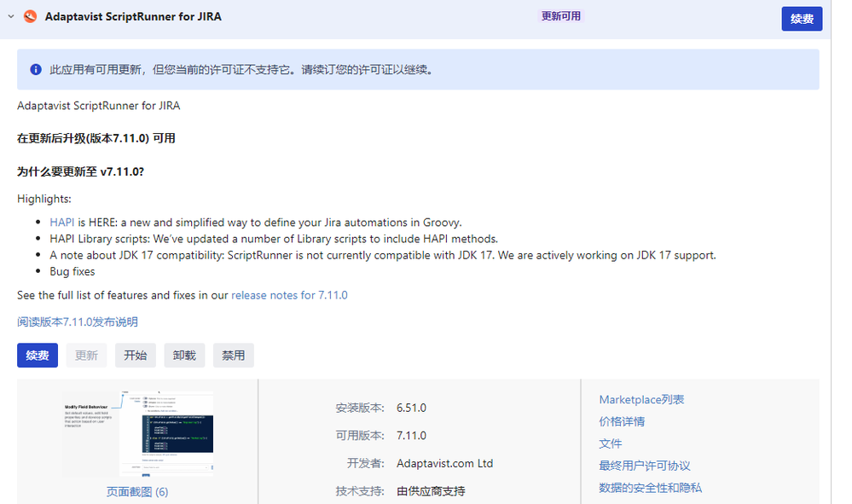
Task: Open the HAPI link in highlights
Action: click(x=62, y=222)
